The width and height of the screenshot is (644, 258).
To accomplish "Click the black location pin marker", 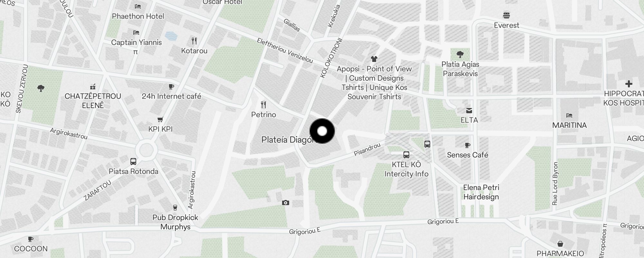I will point(322,131).
